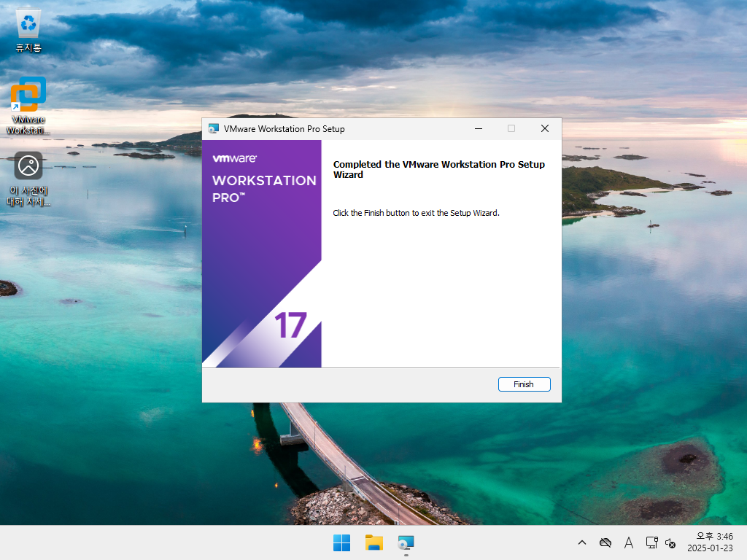Select the VMware installer taskbar icon

click(406, 542)
